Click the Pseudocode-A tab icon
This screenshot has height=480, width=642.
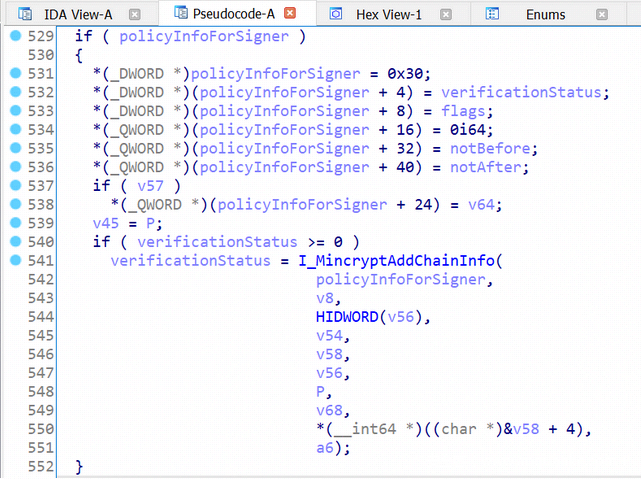pos(180,14)
